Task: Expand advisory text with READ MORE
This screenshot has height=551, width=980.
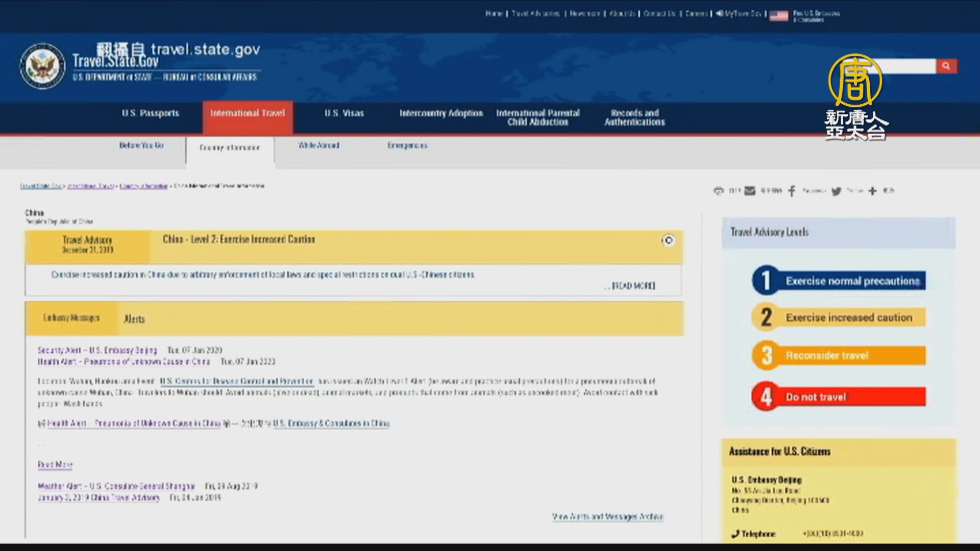Action: pos(633,286)
